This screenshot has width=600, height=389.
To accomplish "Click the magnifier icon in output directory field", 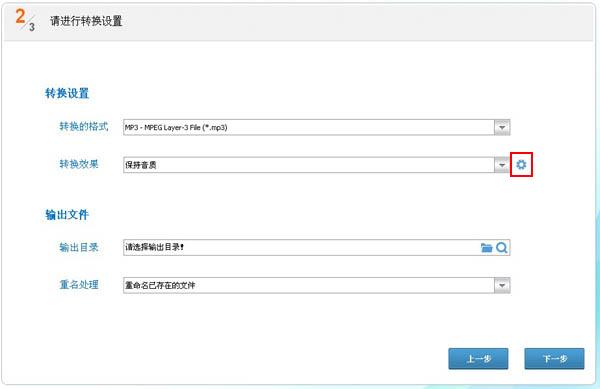I will pyautogui.click(x=502, y=247).
